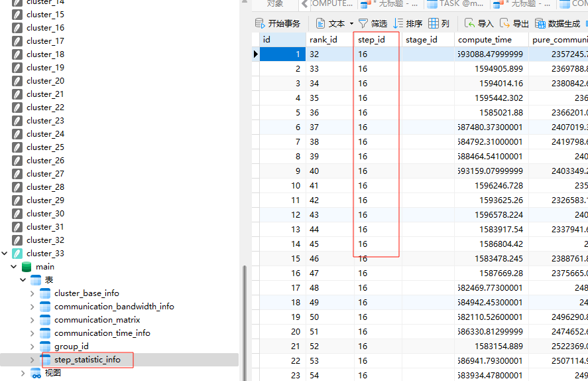Click rank_id cell with value 54

coord(330,376)
